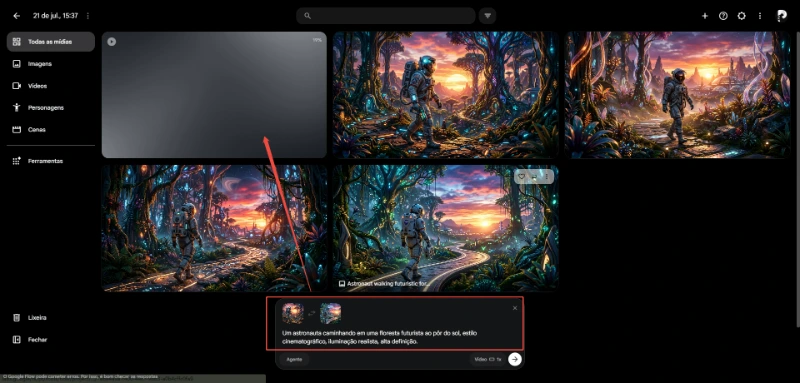Click second reference thumbnail in prompt box
The width and height of the screenshot is (800, 383).
pos(331,313)
